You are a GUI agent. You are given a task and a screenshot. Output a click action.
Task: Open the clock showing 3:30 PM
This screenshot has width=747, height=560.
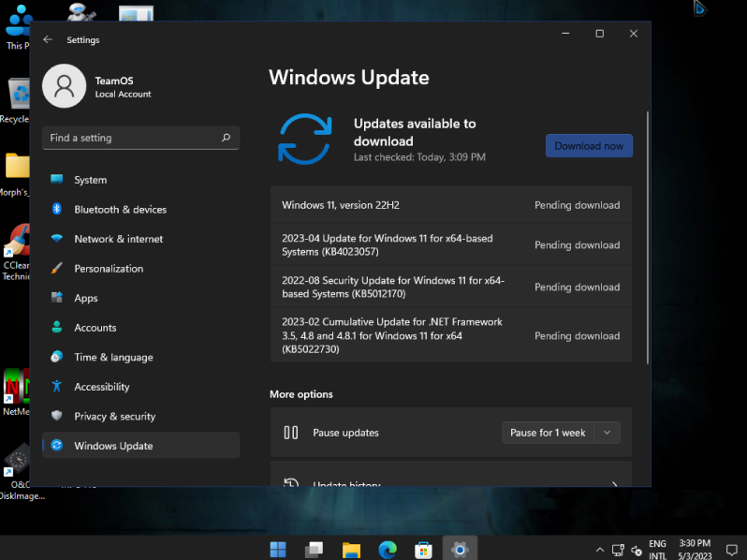pos(695,550)
